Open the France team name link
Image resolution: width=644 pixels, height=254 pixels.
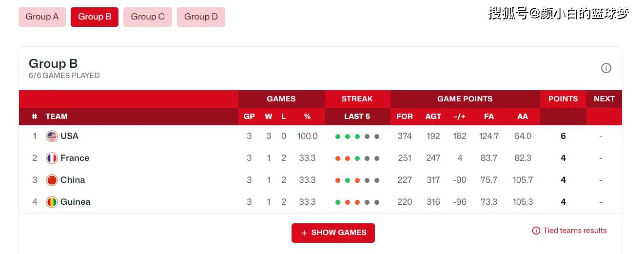click(75, 158)
